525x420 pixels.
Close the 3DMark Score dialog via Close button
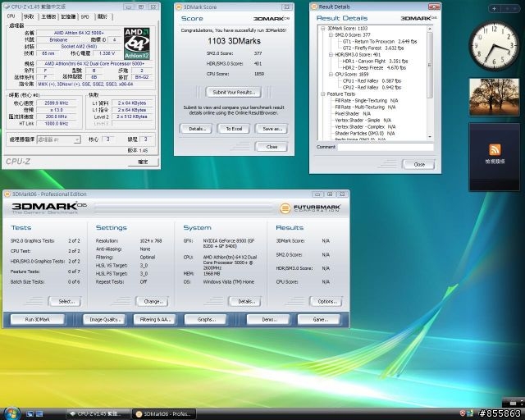tap(272, 147)
